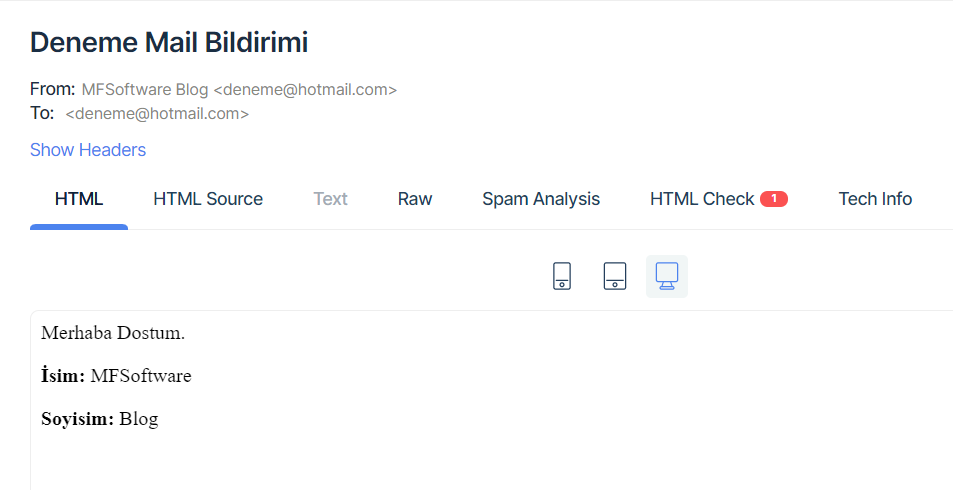This screenshot has width=953, height=490.
Task: Select the greyed-out Text tab
Action: coord(330,199)
